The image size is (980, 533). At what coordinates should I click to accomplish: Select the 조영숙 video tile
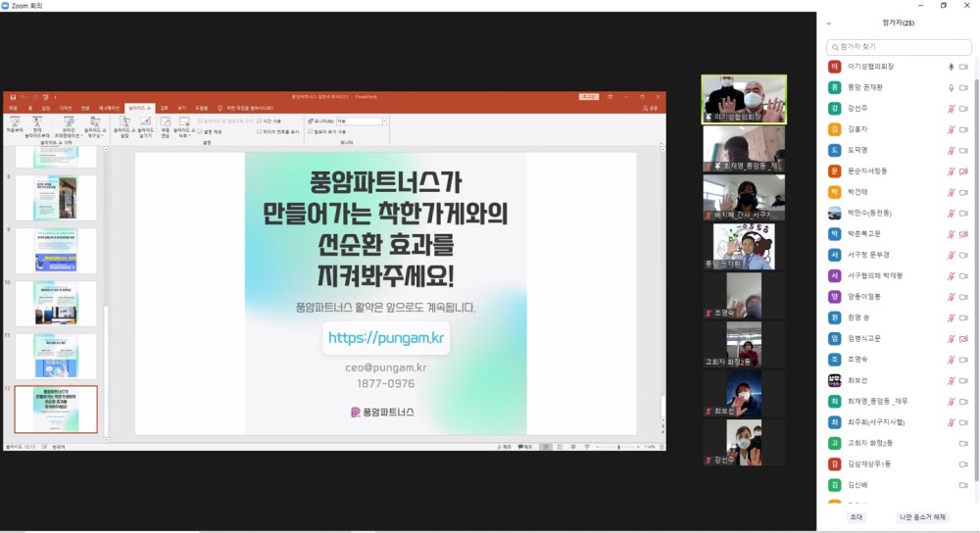tap(744, 296)
